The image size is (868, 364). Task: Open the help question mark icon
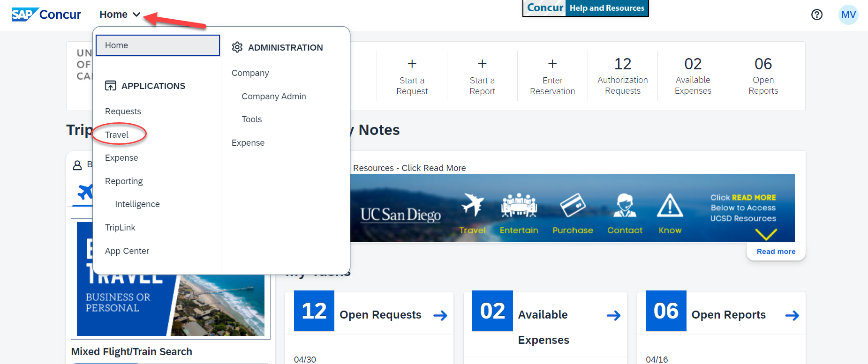[x=816, y=15]
